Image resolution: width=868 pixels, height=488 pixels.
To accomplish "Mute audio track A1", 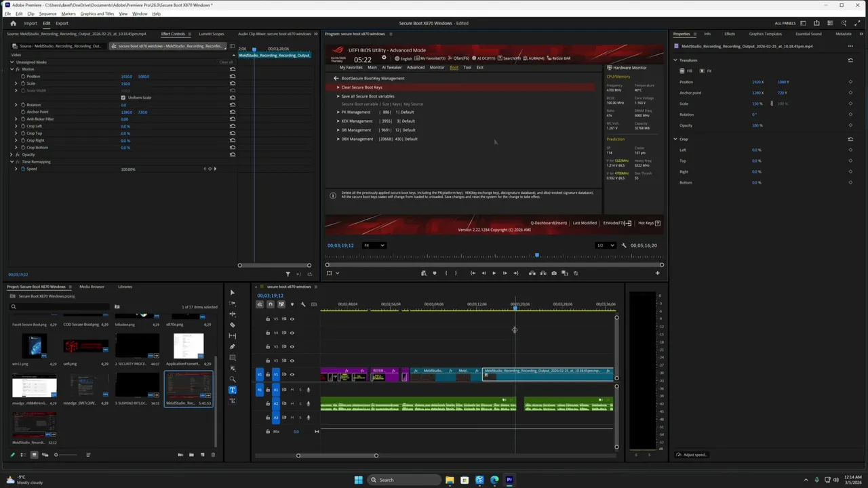I will point(292,390).
